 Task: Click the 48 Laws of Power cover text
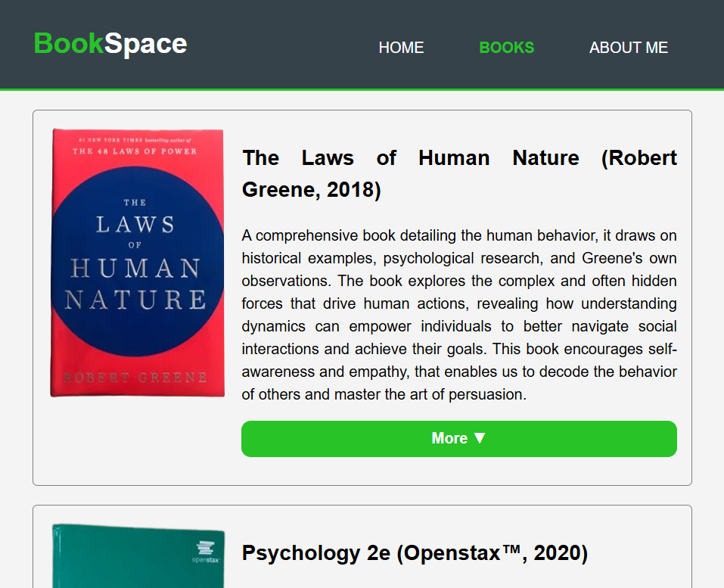point(135,151)
